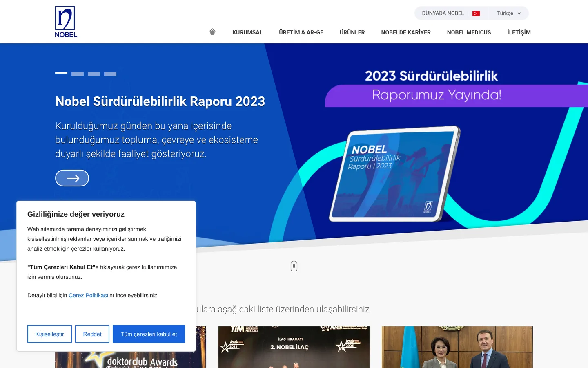This screenshot has width=588, height=368.
Task: Open the NOBEL MEDICUS menu
Action: (469, 32)
